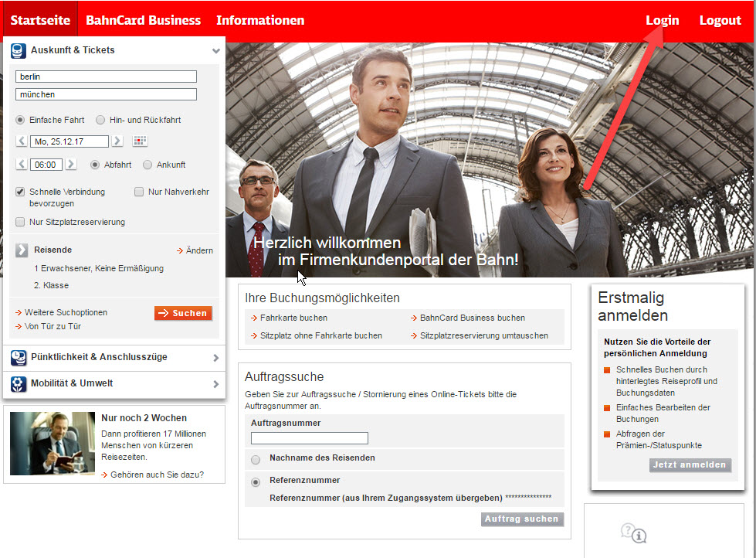The height and width of the screenshot is (558, 756).
Task: Click Logout in the top bar
Action: tap(720, 20)
